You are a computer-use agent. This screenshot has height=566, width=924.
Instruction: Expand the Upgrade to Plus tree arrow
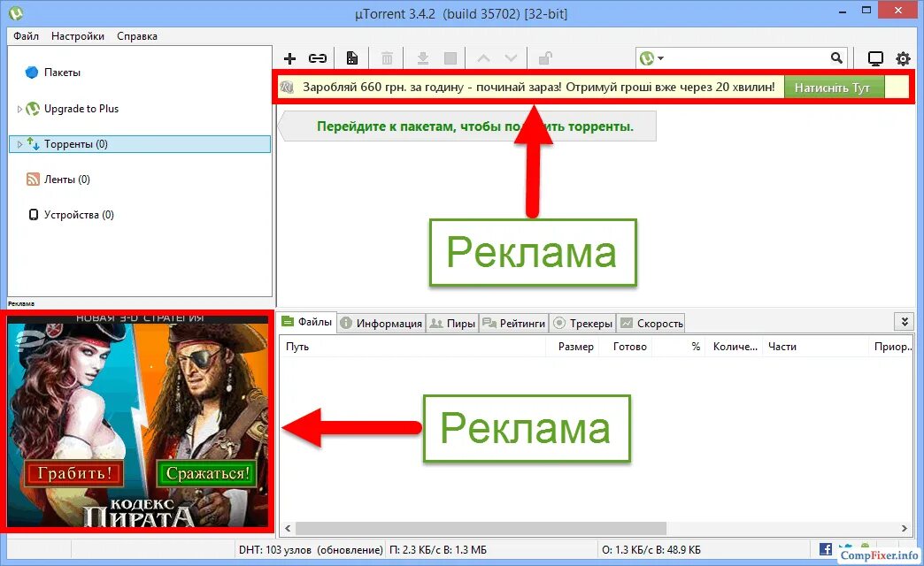click(x=19, y=109)
